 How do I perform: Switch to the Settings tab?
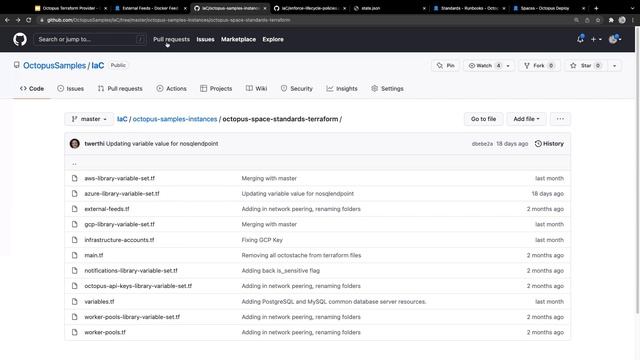click(x=387, y=88)
